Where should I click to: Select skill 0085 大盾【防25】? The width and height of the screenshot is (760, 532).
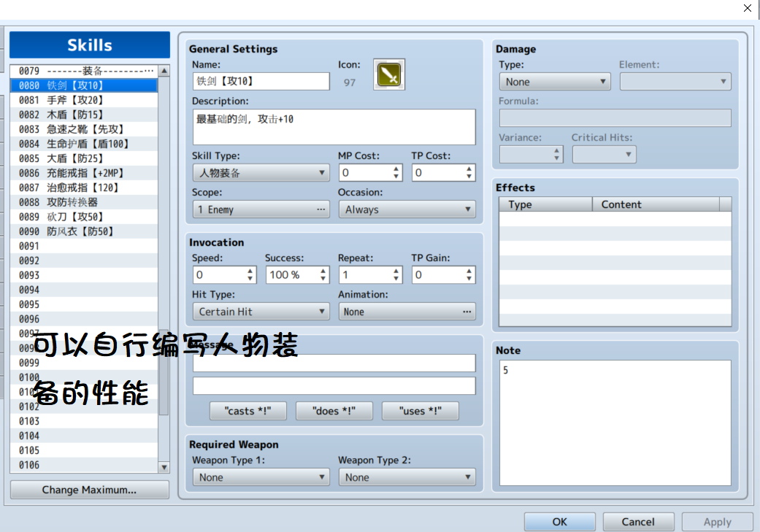click(x=84, y=158)
